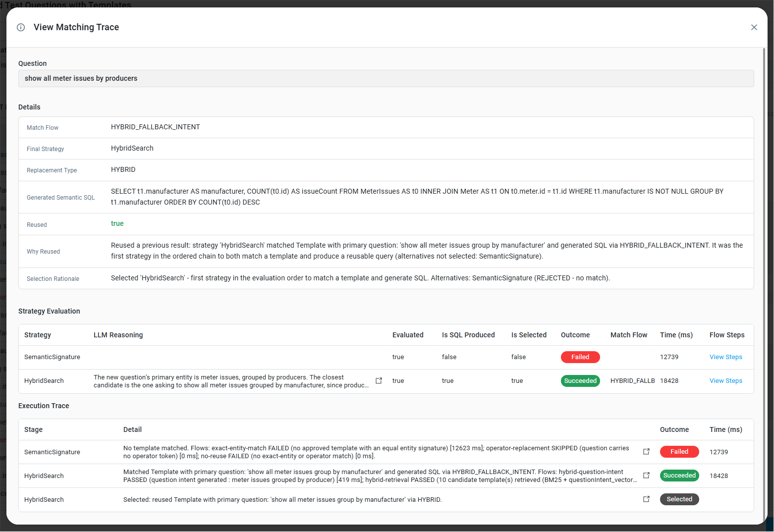The image size is (774, 532).
Task: Select the Generated Semantic SQL text
Action: tap(417, 197)
